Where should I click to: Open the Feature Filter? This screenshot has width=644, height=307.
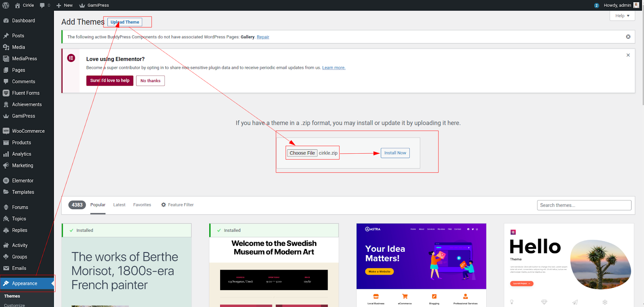178,205
